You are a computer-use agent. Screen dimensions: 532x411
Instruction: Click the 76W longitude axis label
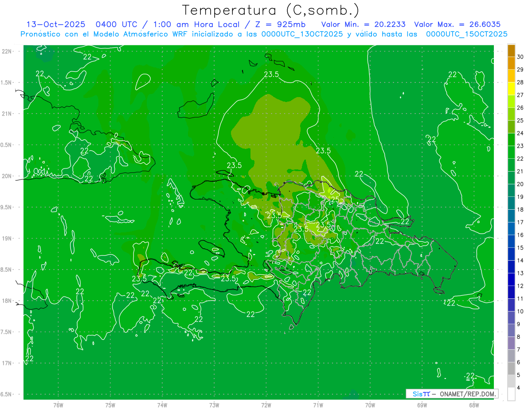click(x=58, y=405)
